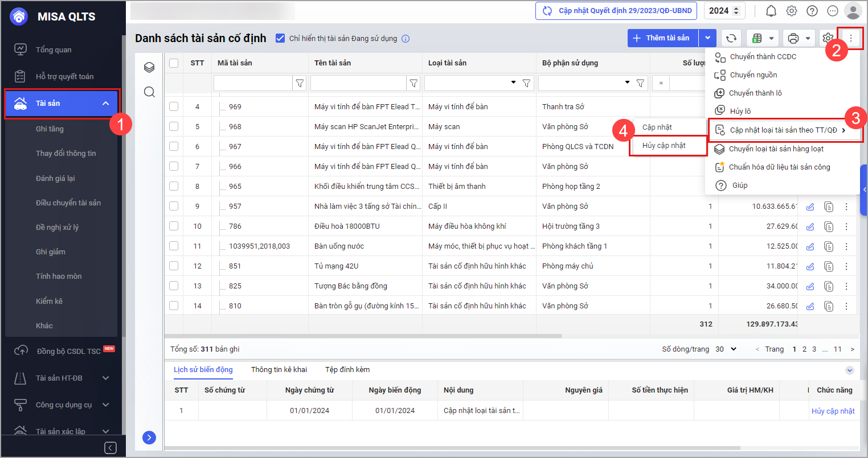Switch to Thông tin kê khai tab

[x=279, y=370]
